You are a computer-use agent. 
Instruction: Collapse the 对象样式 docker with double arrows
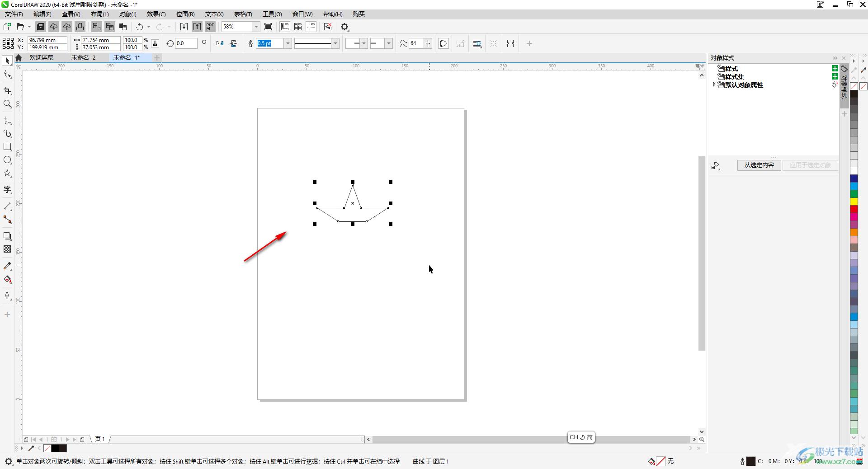coord(835,58)
